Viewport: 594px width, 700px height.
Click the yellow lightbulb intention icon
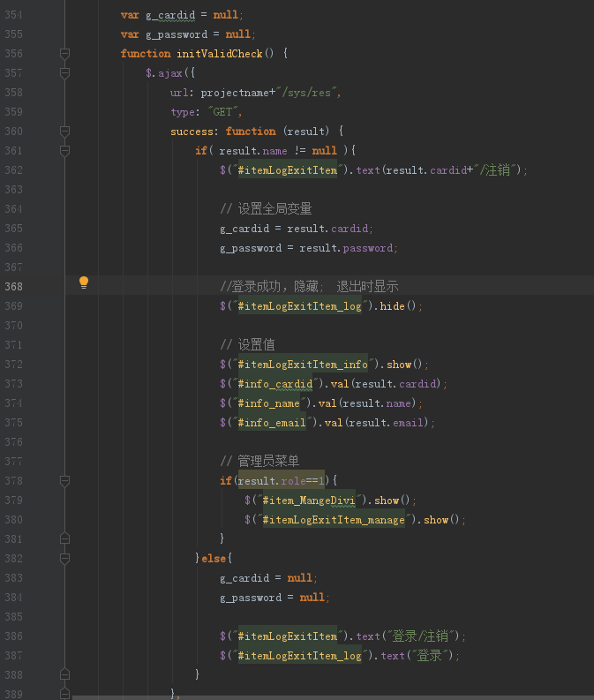click(x=84, y=282)
